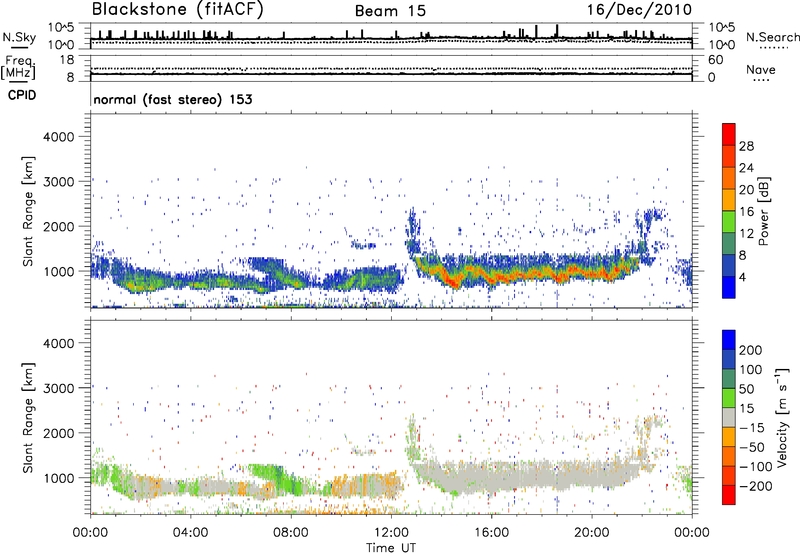Click the bottom red segment of Velocity colorbar
Screen dimensions: 800x554
pyautogui.click(x=729, y=495)
